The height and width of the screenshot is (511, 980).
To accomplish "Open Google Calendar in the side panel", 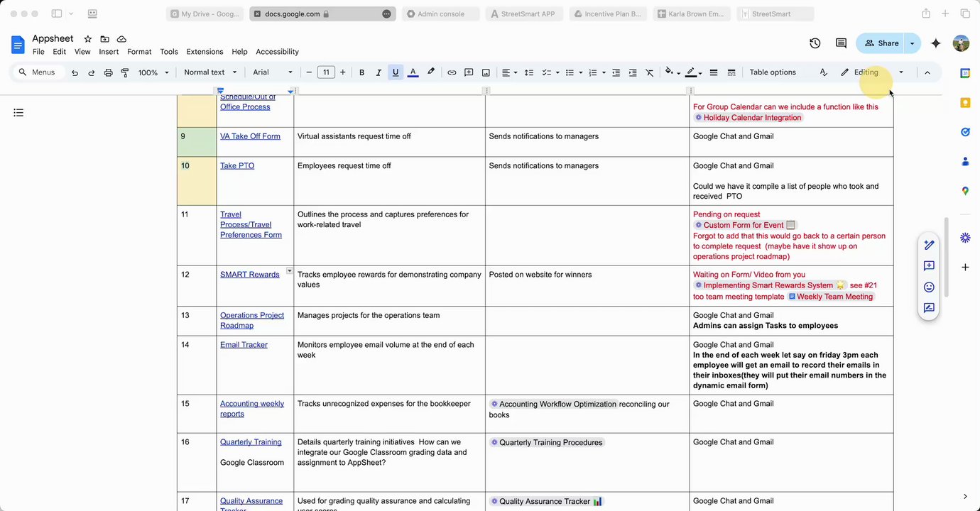I will click(965, 73).
